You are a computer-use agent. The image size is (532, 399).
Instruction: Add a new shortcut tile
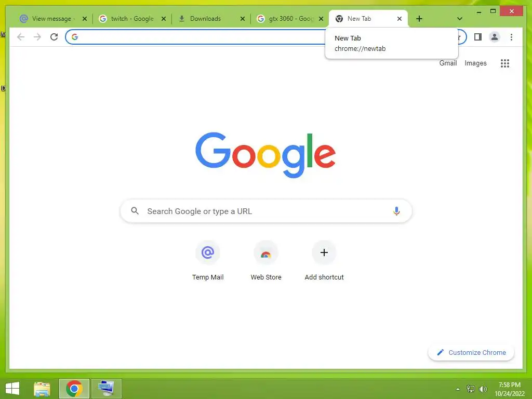(324, 261)
